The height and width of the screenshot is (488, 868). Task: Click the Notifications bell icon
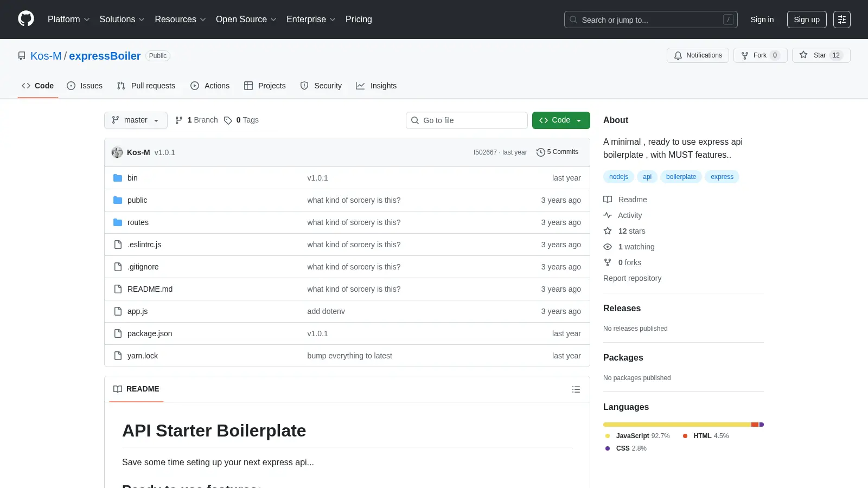click(x=678, y=55)
